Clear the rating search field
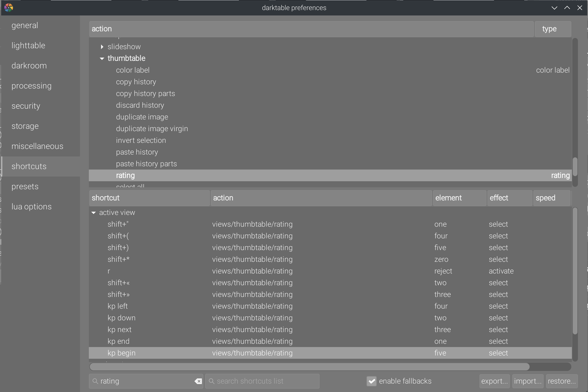Viewport: 588px width, 392px height. (x=198, y=381)
